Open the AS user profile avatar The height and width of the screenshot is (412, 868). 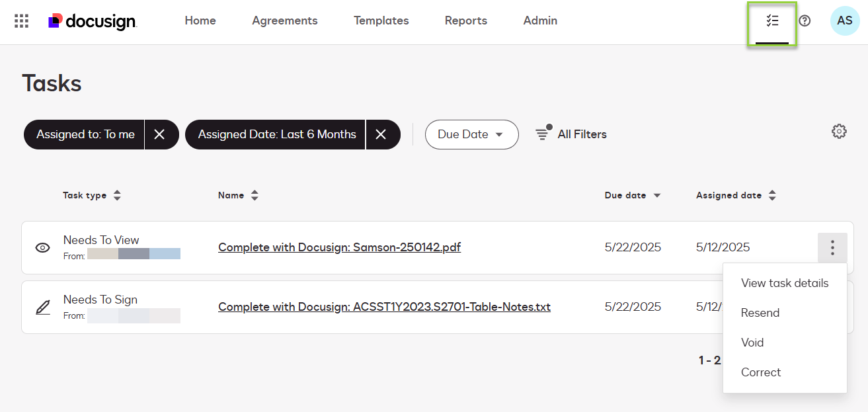pyautogui.click(x=844, y=21)
